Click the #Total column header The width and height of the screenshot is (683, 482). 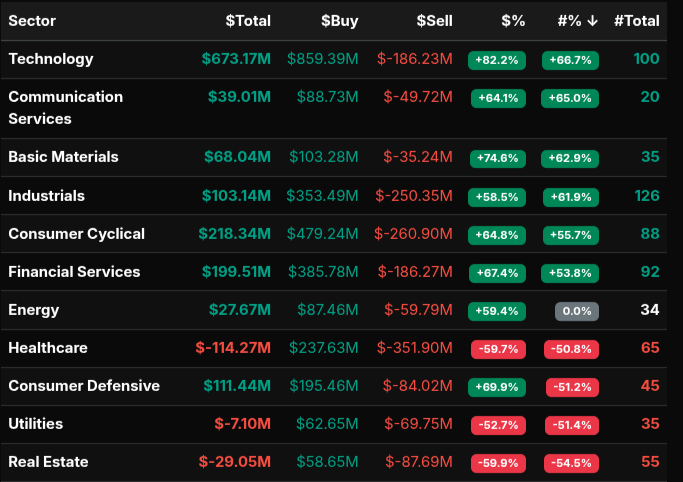pyautogui.click(x=636, y=21)
